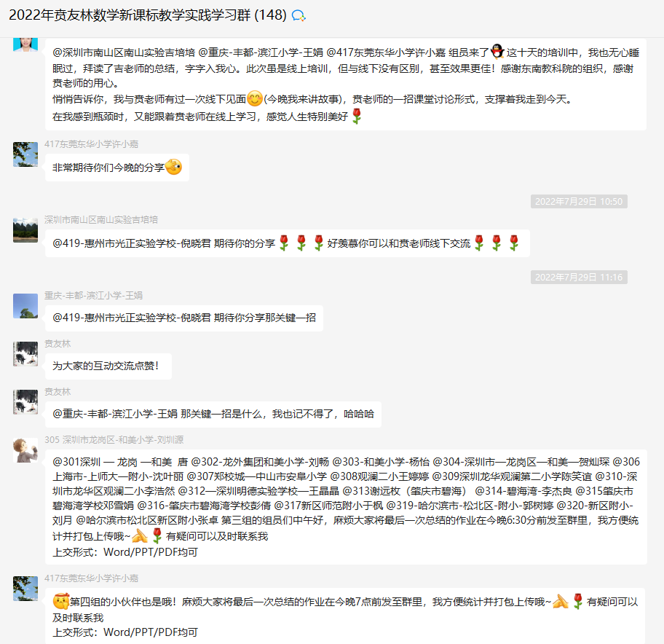Open 重庆-丰都-滨江小学-王娟 blue sky avatar
The width and height of the screenshot is (664, 644).
click(25, 306)
